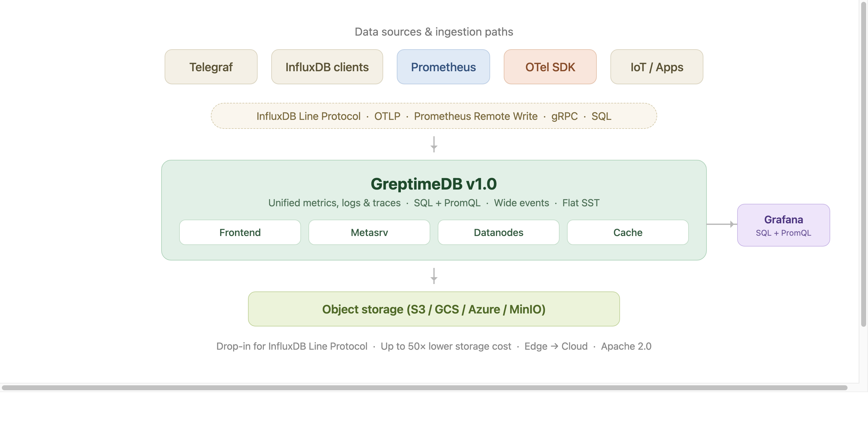The height and width of the screenshot is (446, 868).
Task: Click 'Drop-in for InfluxDB Line Protocol' footer text
Action: click(292, 346)
